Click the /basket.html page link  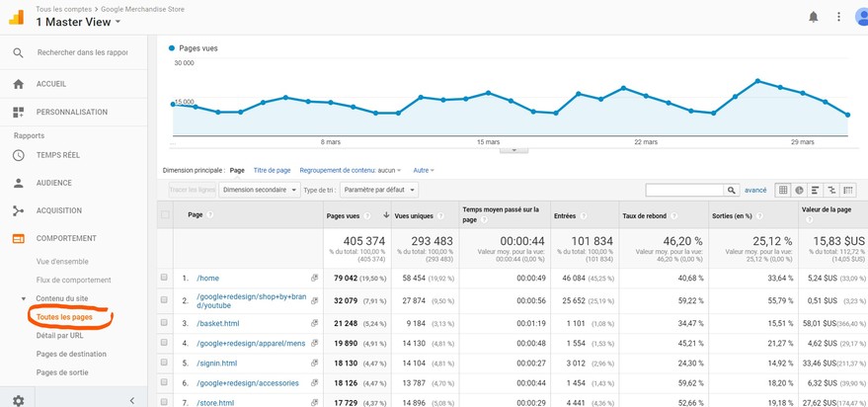217,323
